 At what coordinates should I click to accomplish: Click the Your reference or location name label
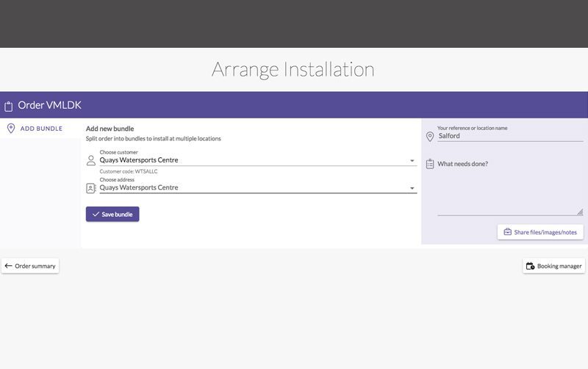473,128
